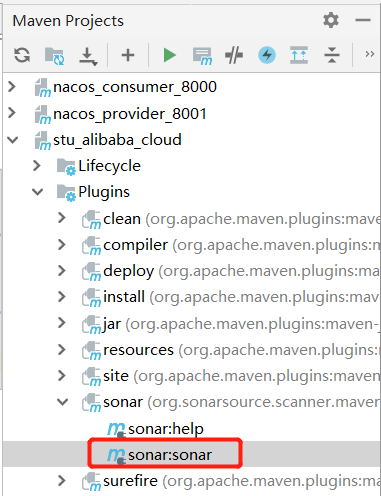Click the Expand All toolbar icon

[299, 55]
